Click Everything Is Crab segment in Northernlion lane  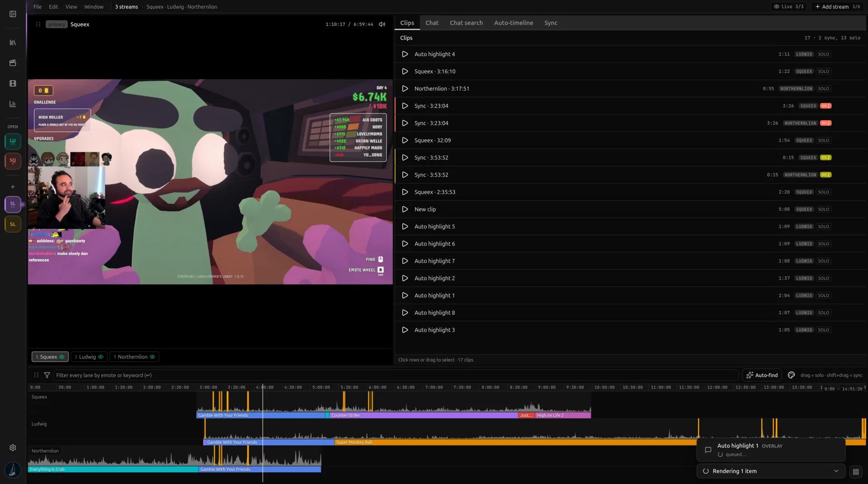(x=113, y=470)
